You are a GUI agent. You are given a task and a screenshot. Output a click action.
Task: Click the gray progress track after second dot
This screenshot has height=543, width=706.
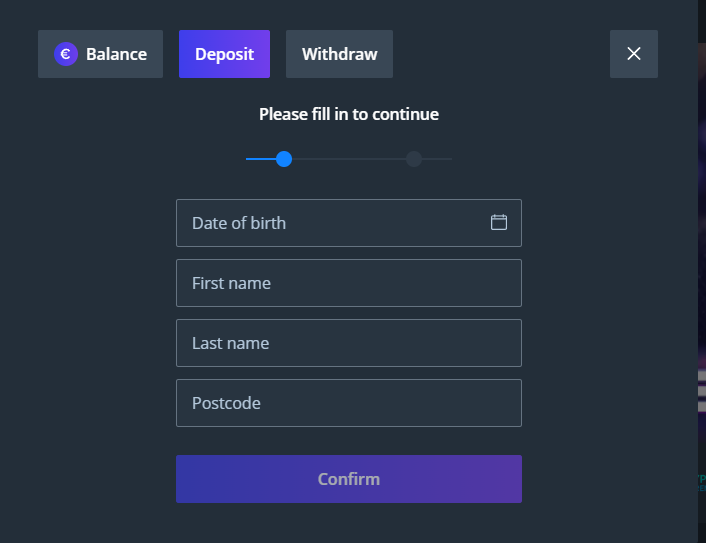click(439, 159)
